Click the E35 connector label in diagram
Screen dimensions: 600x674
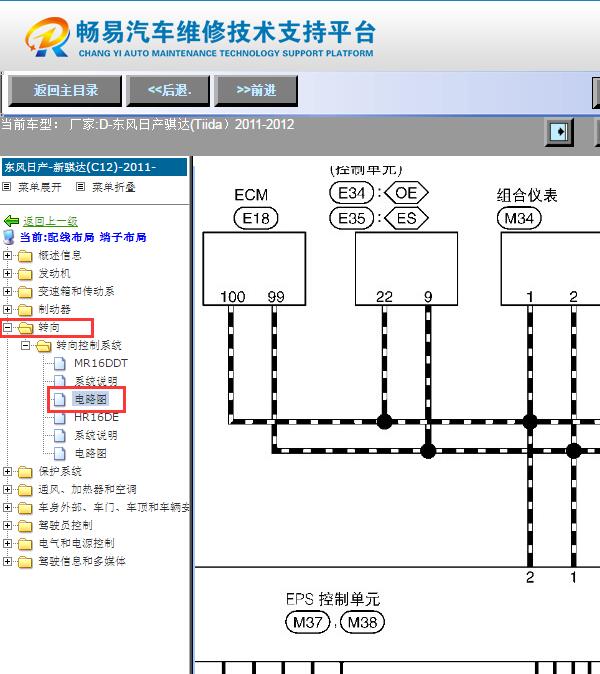tap(351, 218)
